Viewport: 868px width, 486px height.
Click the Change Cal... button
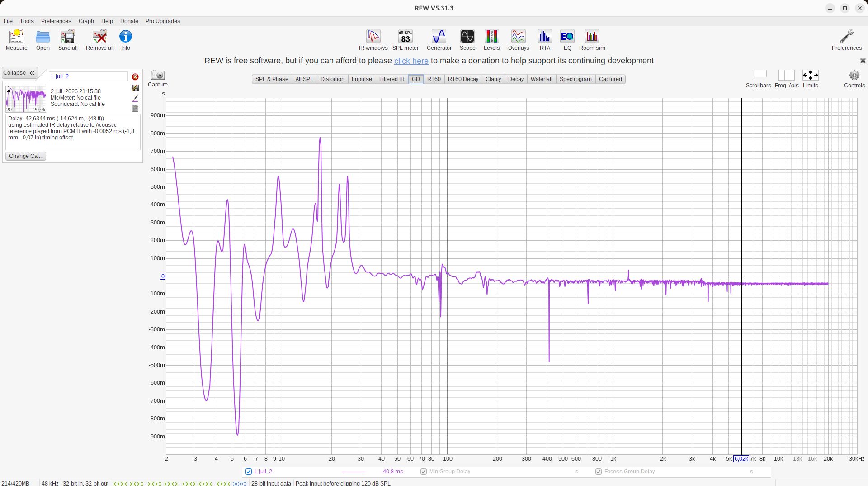click(26, 156)
